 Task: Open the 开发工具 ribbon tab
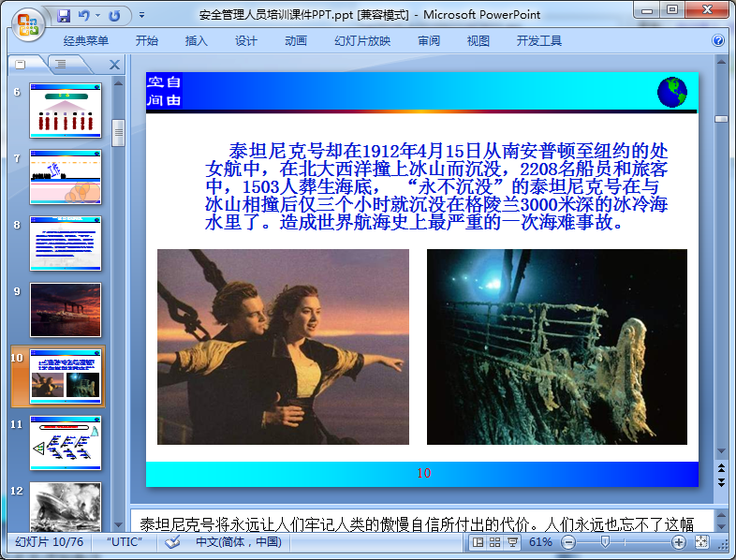pyautogui.click(x=538, y=41)
